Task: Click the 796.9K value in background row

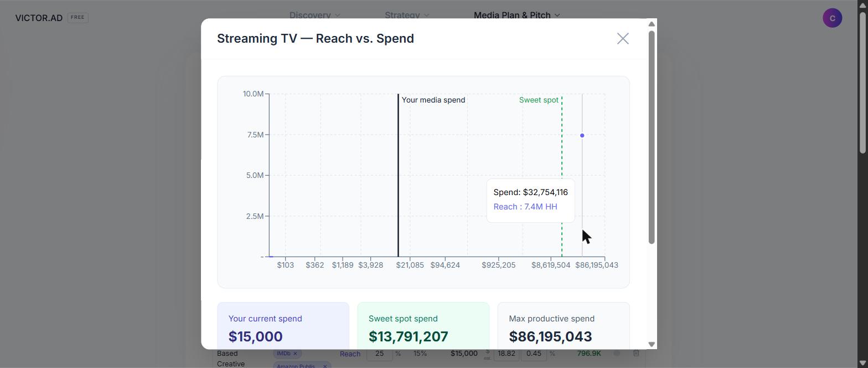Action: click(x=589, y=353)
